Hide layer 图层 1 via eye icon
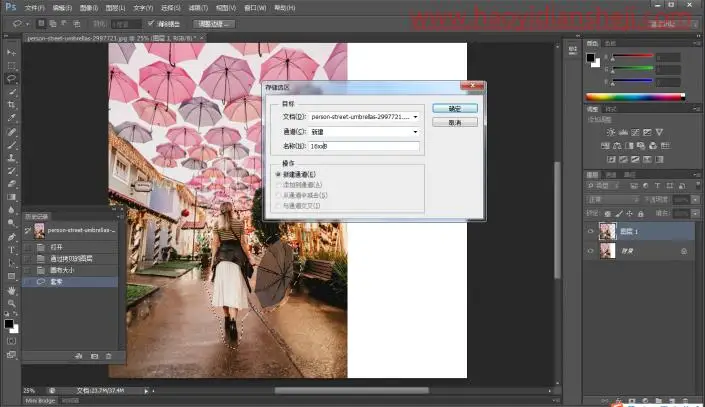The width and height of the screenshot is (705, 407). coord(591,231)
